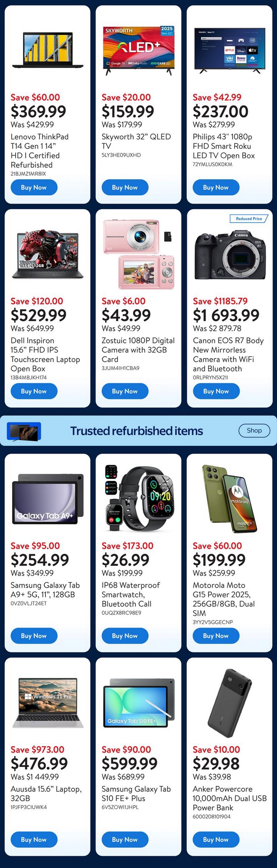Image resolution: width=277 pixels, height=868 pixels.
Task: Select the Reduced Price badge on Canon camera
Action: coord(249,219)
